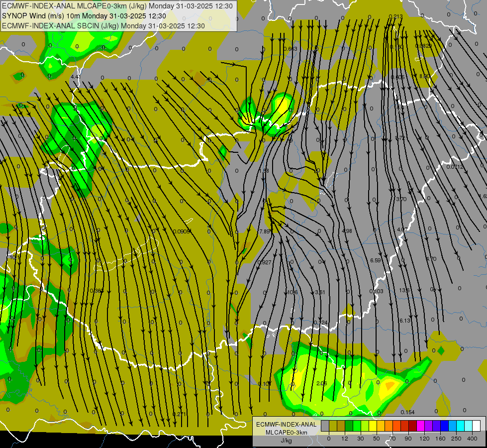
Task: Click the map value 2.06
Action: click(321, 383)
